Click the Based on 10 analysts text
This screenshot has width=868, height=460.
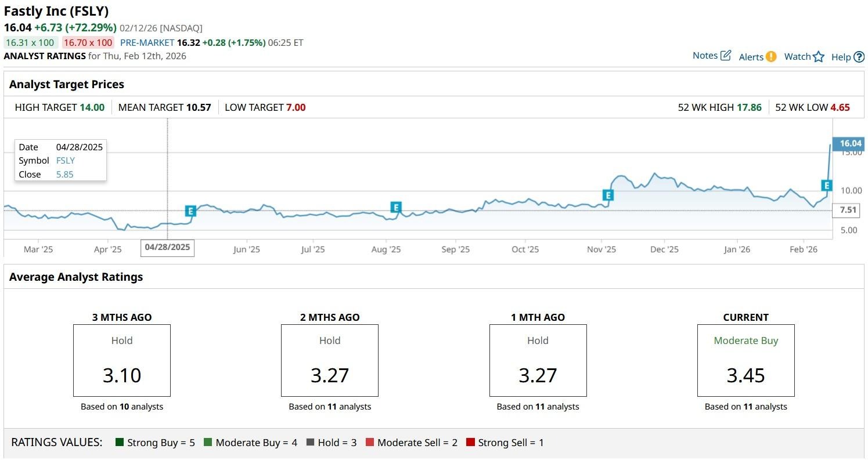point(122,407)
